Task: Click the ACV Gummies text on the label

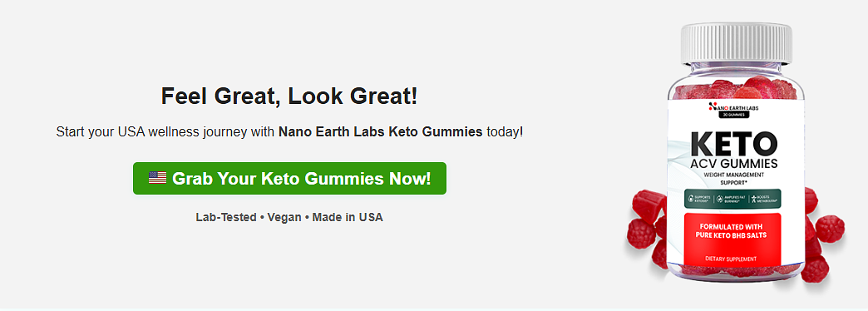Action: point(734,164)
